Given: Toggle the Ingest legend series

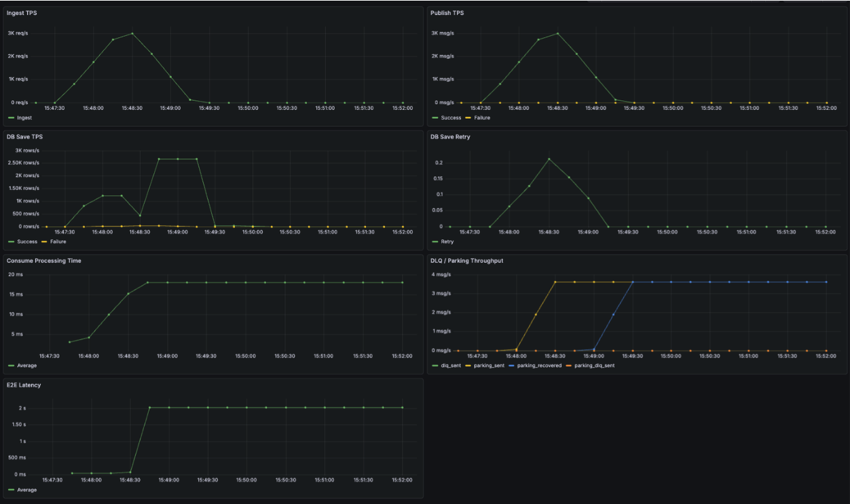Looking at the screenshot, I should [23, 118].
